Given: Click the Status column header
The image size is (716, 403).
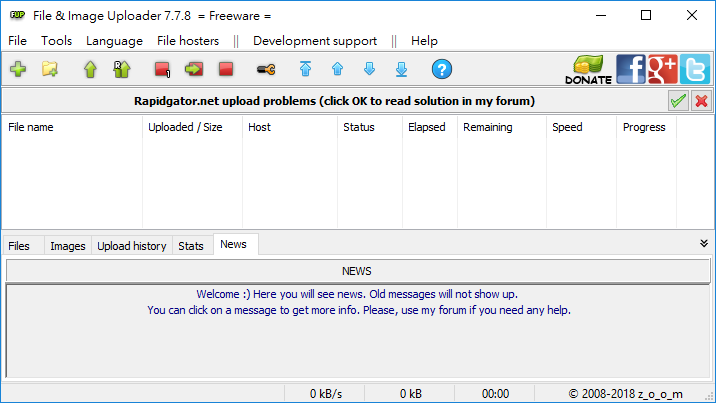Looking at the screenshot, I should pos(370,127).
